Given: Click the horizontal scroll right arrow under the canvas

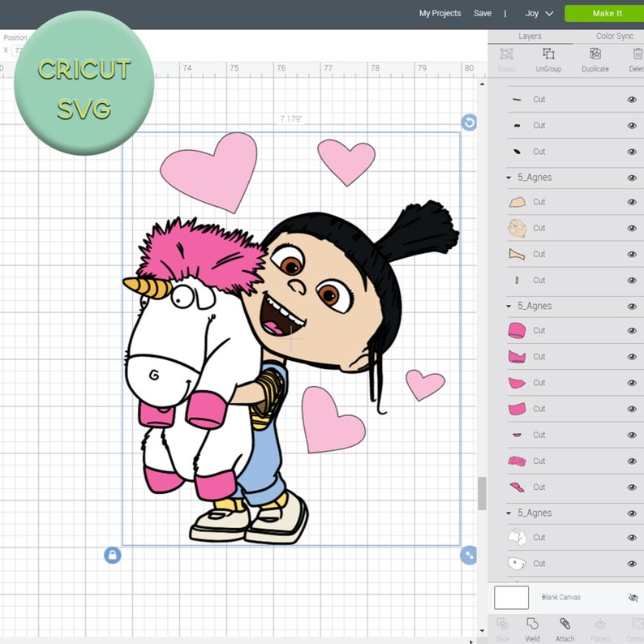Looking at the screenshot, I should 471,641.
